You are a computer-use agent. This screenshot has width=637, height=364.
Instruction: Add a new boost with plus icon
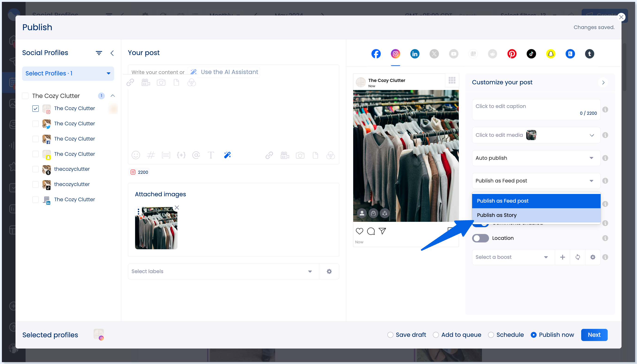tap(562, 257)
